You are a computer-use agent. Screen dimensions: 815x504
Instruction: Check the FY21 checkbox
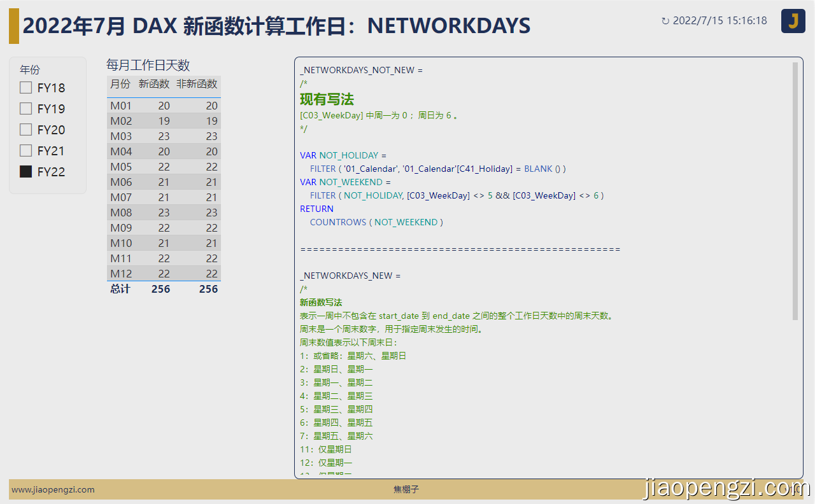[25, 151]
